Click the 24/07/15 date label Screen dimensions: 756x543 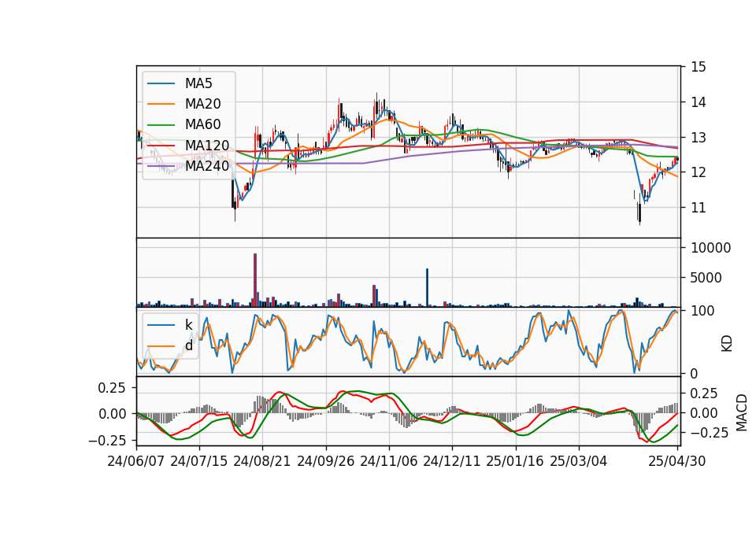[x=199, y=461]
